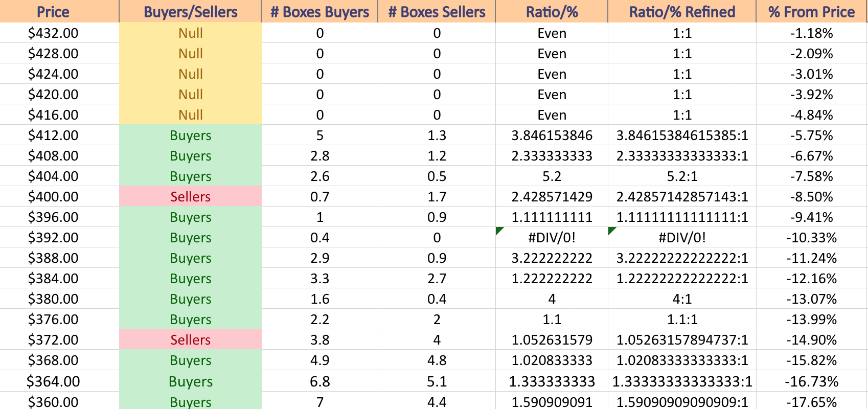This screenshot has height=409, width=868.
Task: Click the 2.7 boxes sellers cell
Action: [x=437, y=279]
